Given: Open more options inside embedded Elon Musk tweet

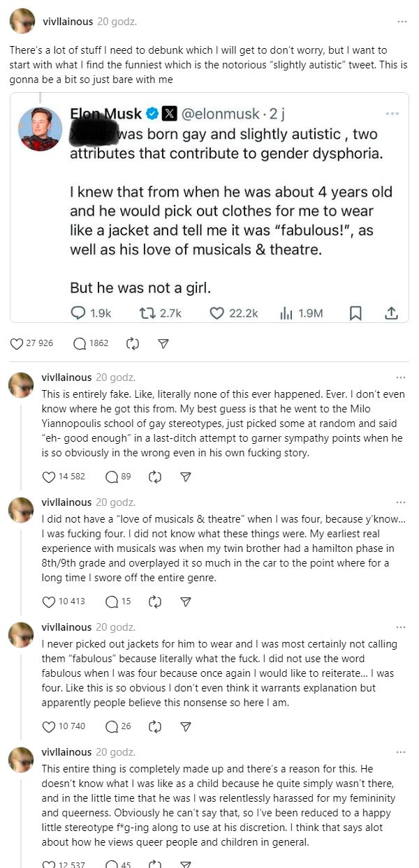Looking at the screenshot, I should [392, 112].
